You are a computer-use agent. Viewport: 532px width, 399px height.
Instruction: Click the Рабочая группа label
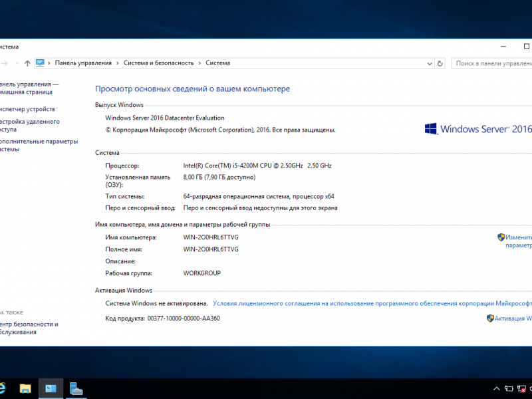(x=128, y=273)
